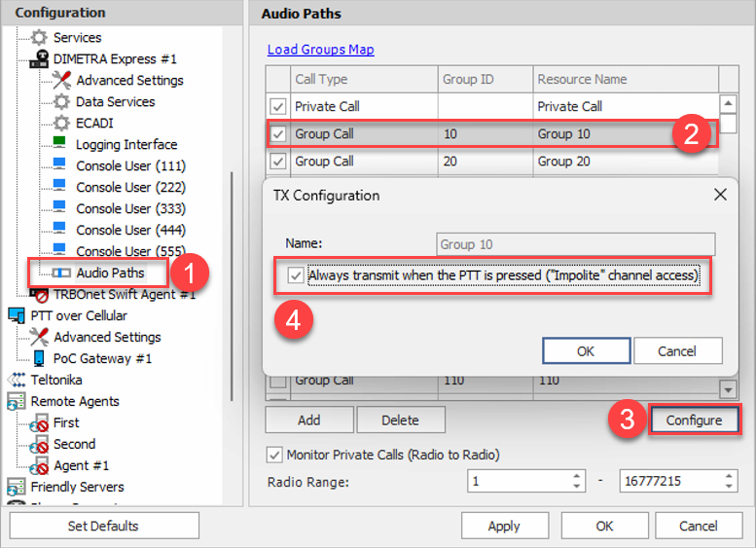756x548 pixels.
Task: Toggle the always transmit Impolite access checkbox
Action: click(296, 276)
